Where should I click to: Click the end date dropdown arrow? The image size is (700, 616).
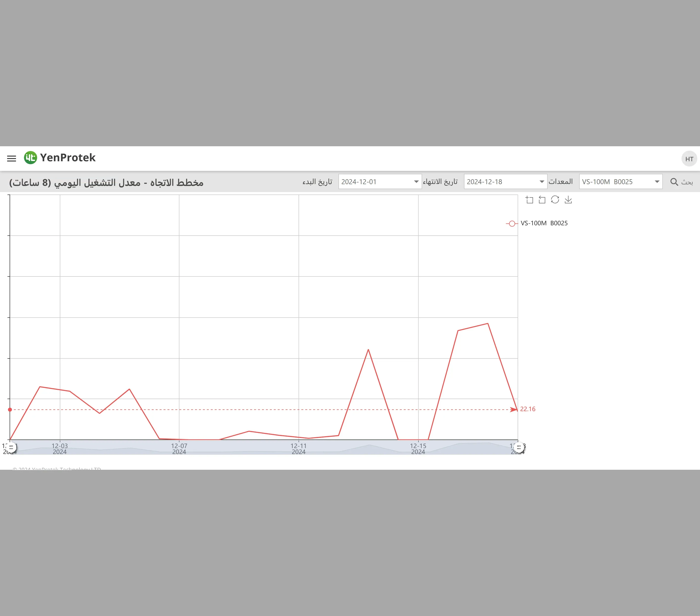pyautogui.click(x=542, y=182)
